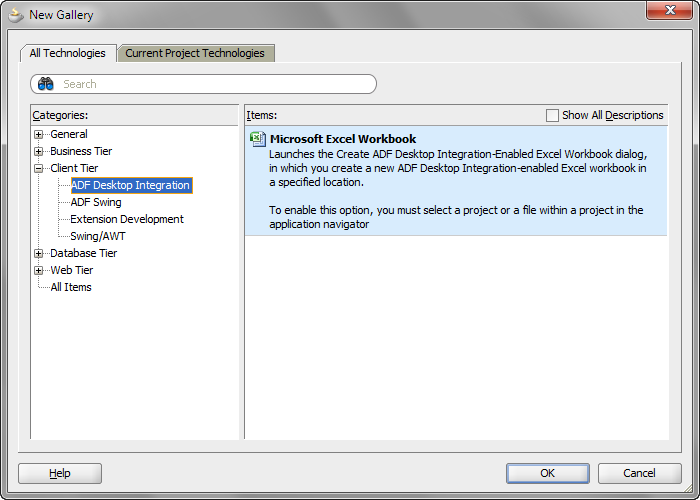Close the New Gallery dialog
700x500 pixels.
669,11
